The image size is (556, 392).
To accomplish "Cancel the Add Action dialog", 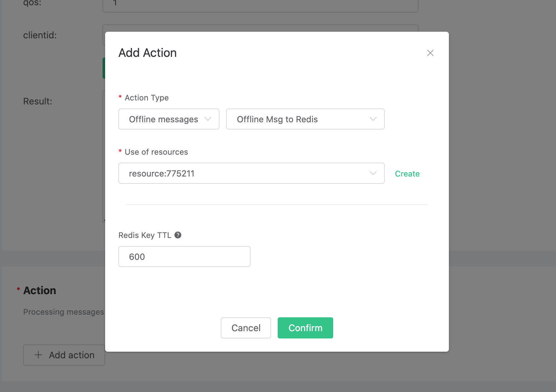I will pyautogui.click(x=246, y=328).
